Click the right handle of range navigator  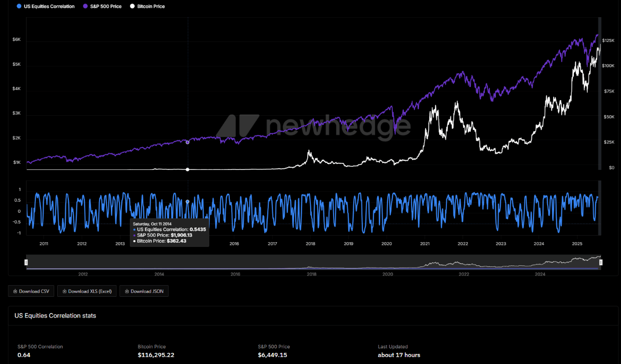600,262
